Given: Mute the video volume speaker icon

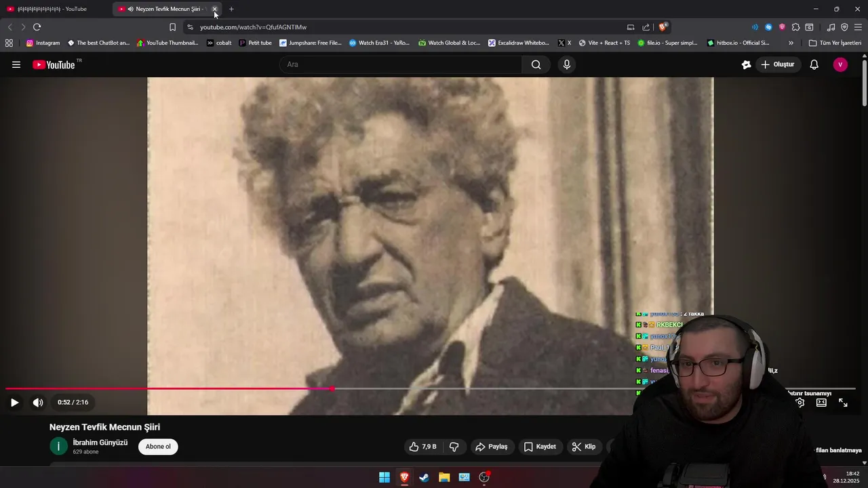Looking at the screenshot, I should tap(38, 402).
